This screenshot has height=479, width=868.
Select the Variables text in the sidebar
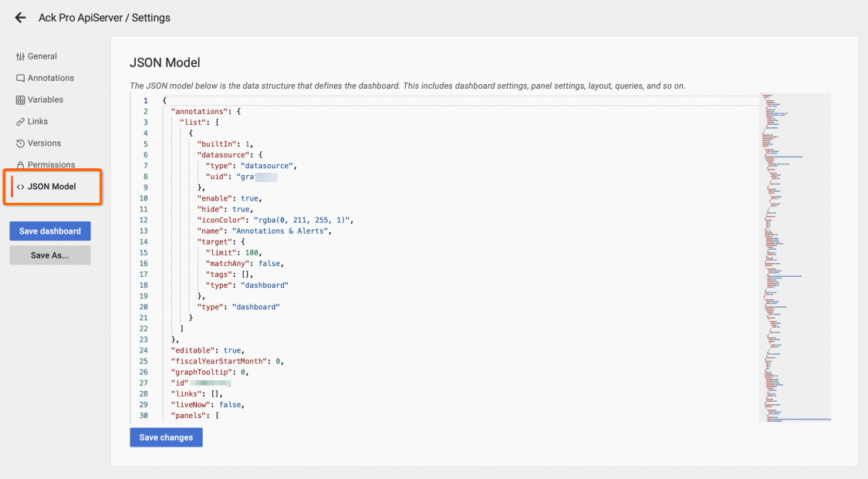46,100
